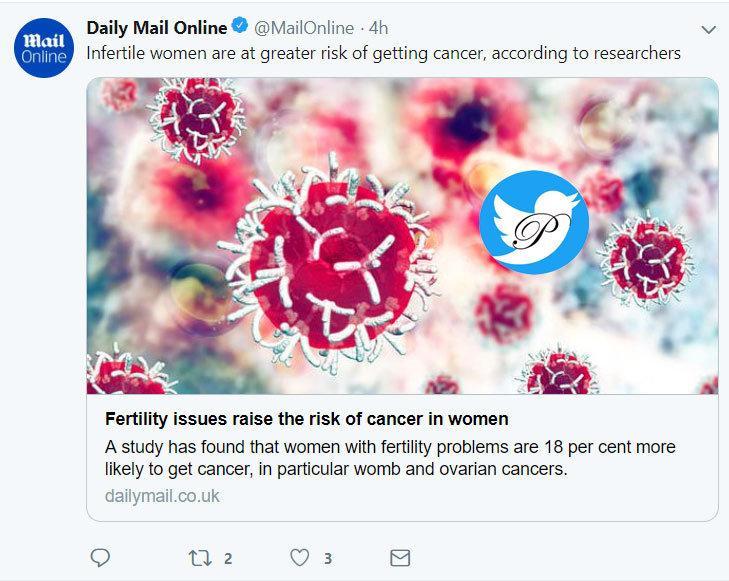Click the like count of 3
This screenshot has height=581, width=729.
tap(328, 558)
